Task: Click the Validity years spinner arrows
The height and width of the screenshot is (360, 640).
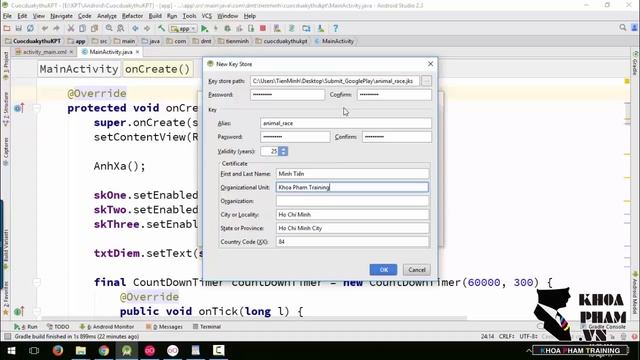Action: (x=283, y=151)
